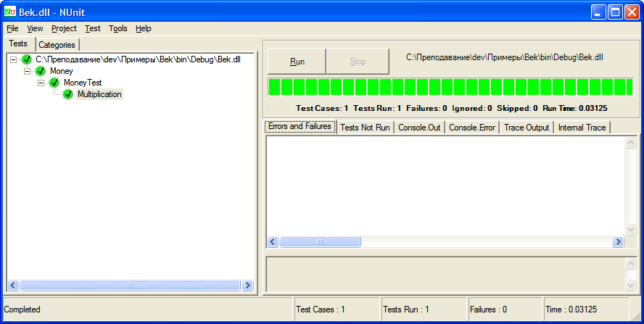Collapse the Bek.dll root tree node
644x324 pixels.
click(14, 59)
